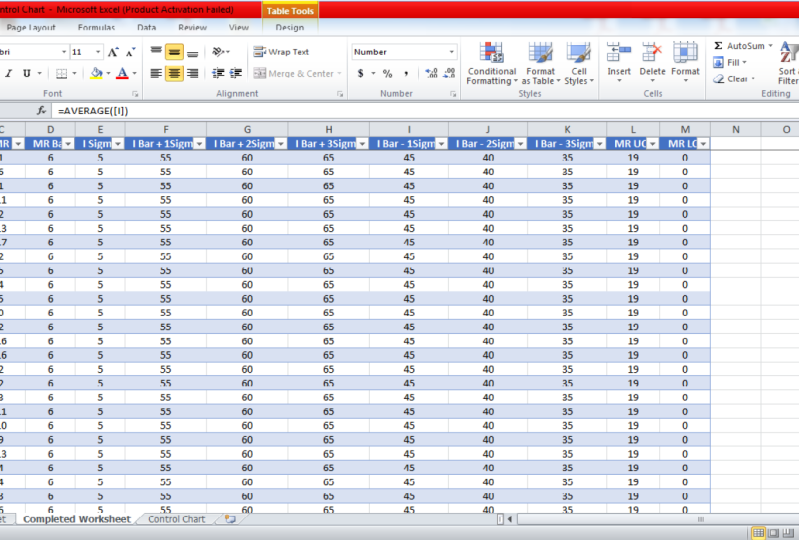The width and height of the screenshot is (799, 540).
Task: Open the Orientation text rotation tool
Action: (221, 51)
